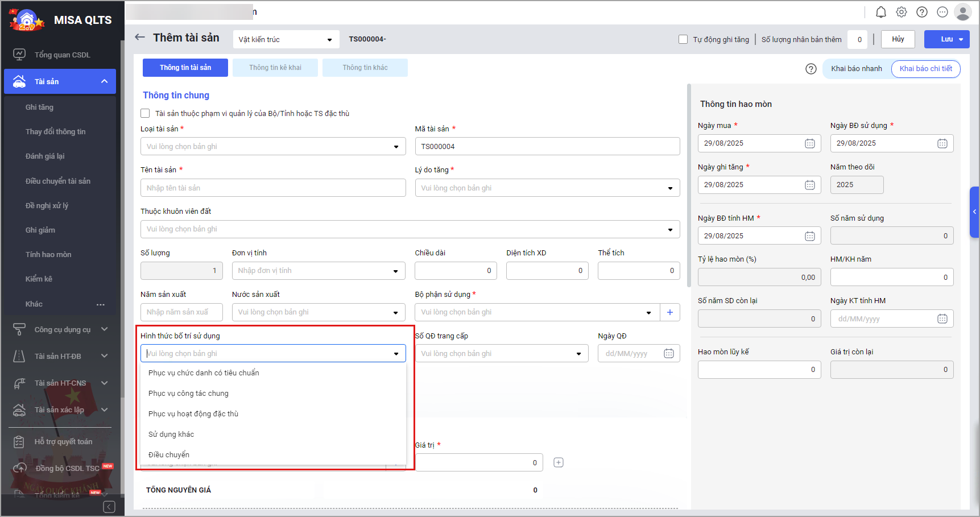Open settings via the gear icon

pos(902,12)
